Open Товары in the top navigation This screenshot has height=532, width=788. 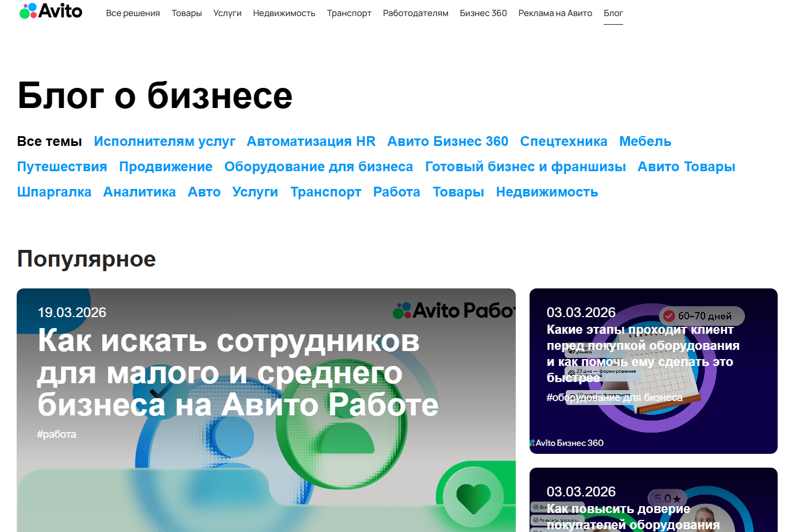pyautogui.click(x=187, y=13)
